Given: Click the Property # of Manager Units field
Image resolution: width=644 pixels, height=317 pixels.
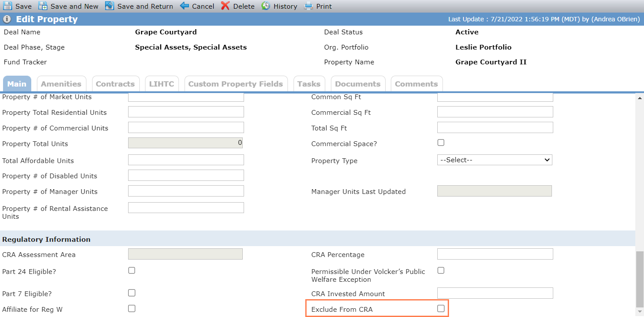Looking at the screenshot, I should (186, 191).
